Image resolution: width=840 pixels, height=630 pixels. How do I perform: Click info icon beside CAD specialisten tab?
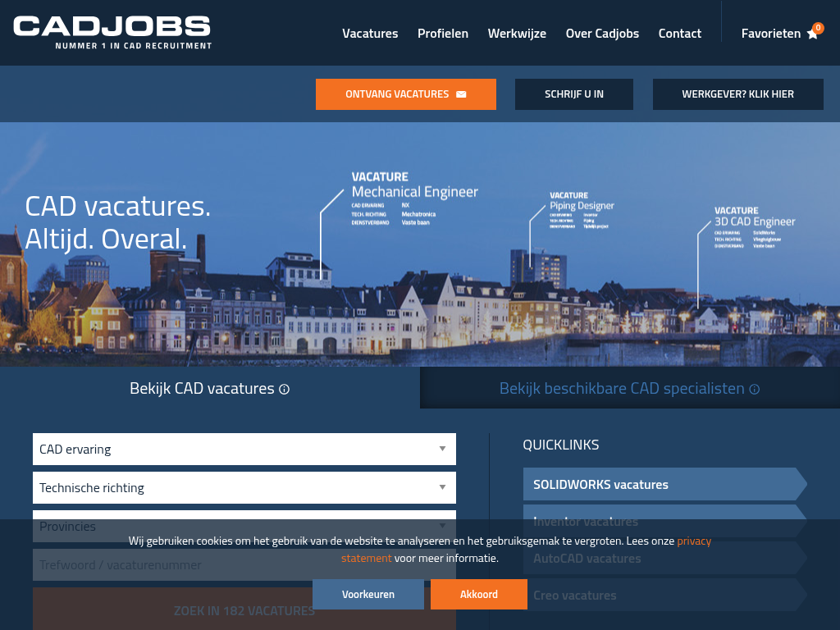(x=755, y=390)
